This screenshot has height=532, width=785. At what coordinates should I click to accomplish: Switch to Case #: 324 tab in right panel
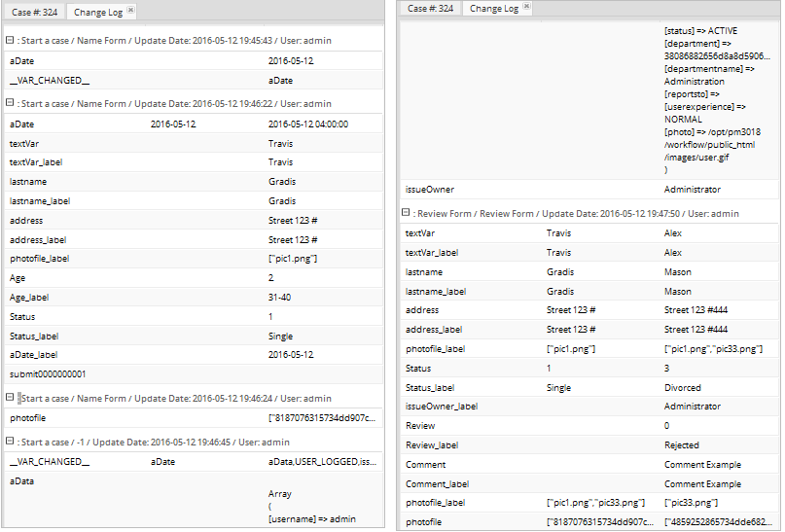431,9
